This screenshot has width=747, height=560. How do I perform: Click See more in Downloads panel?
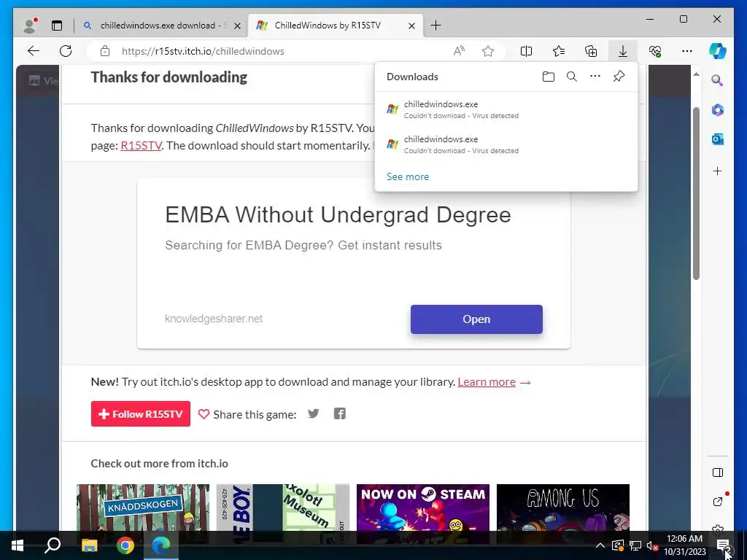click(408, 176)
